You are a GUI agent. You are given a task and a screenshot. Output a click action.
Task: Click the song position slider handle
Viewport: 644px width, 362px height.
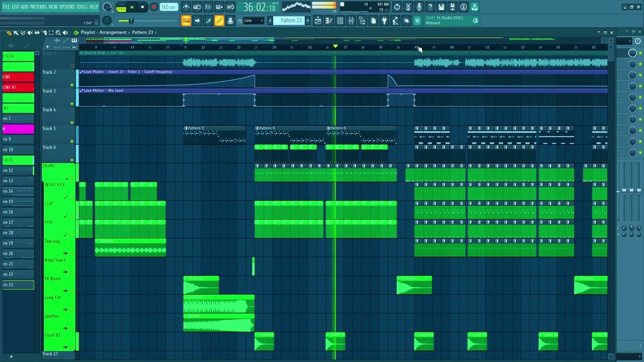click(131, 21)
